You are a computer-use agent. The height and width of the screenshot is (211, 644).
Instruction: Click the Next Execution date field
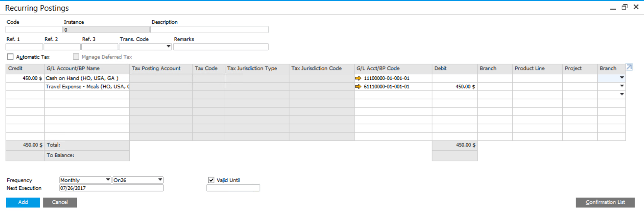(x=111, y=188)
